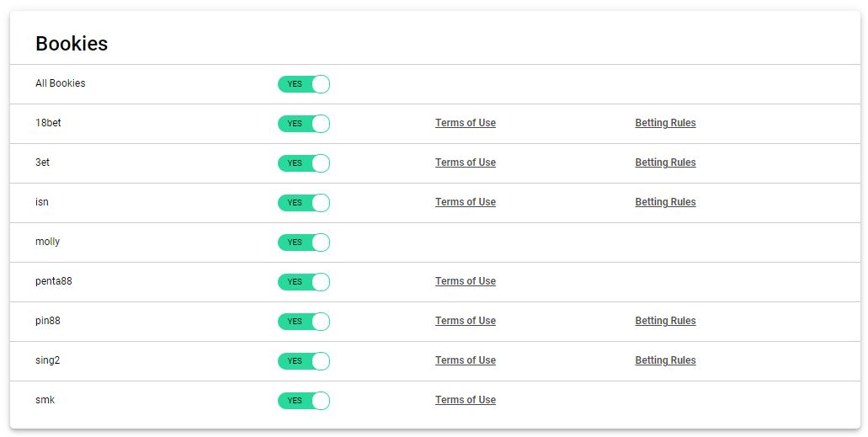The width and height of the screenshot is (868, 437).
Task: Open penta88 Terms of Use
Action: 466,281
